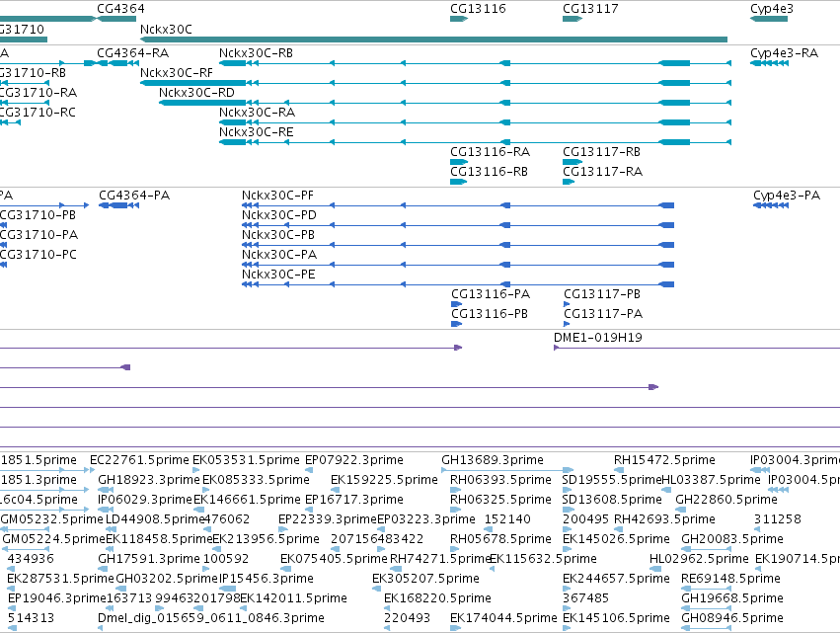Viewport: 840px width, 633px height.
Task: Open transcript label Nckx30C-RA
Action: (x=258, y=113)
